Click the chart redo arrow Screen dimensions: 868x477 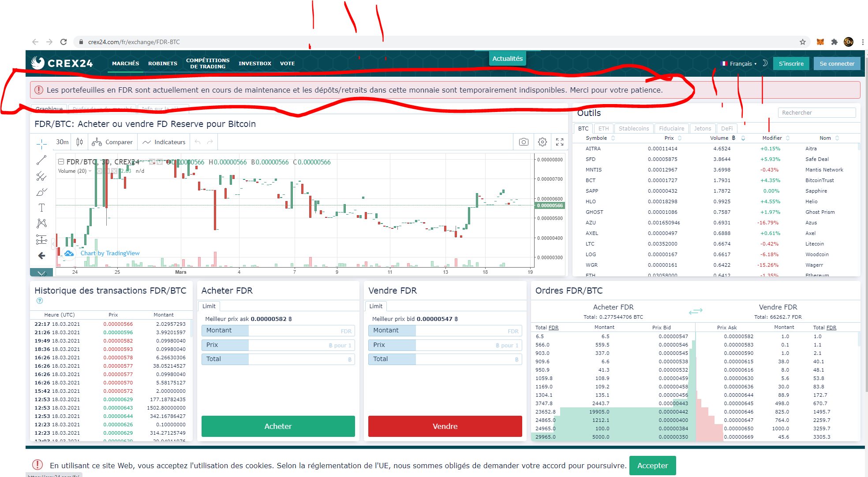coord(210,142)
